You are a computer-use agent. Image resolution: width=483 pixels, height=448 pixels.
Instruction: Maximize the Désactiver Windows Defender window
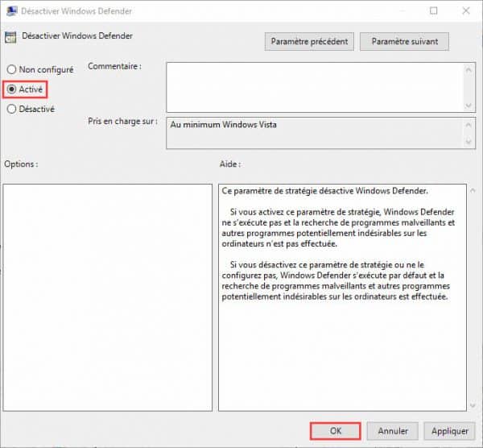click(x=434, y=11)
